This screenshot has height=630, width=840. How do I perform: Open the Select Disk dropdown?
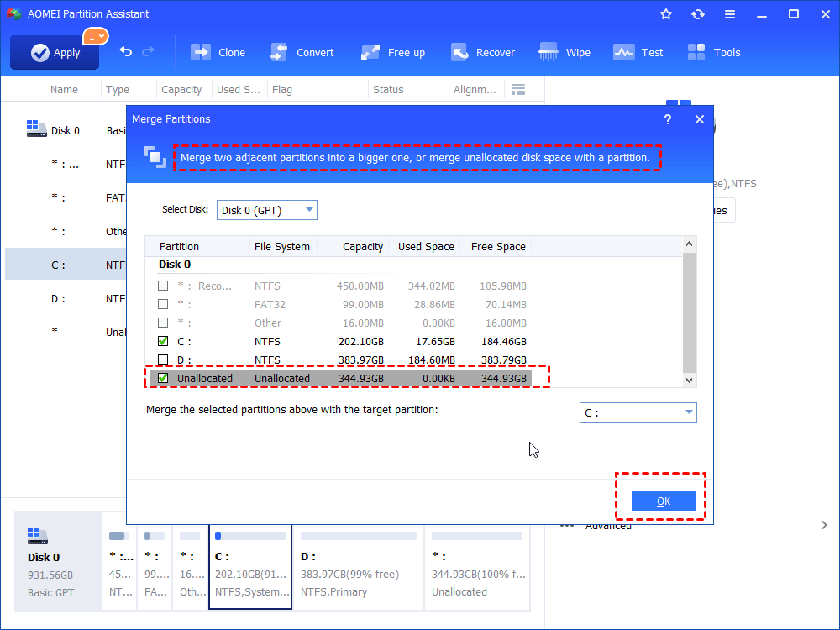267,210
